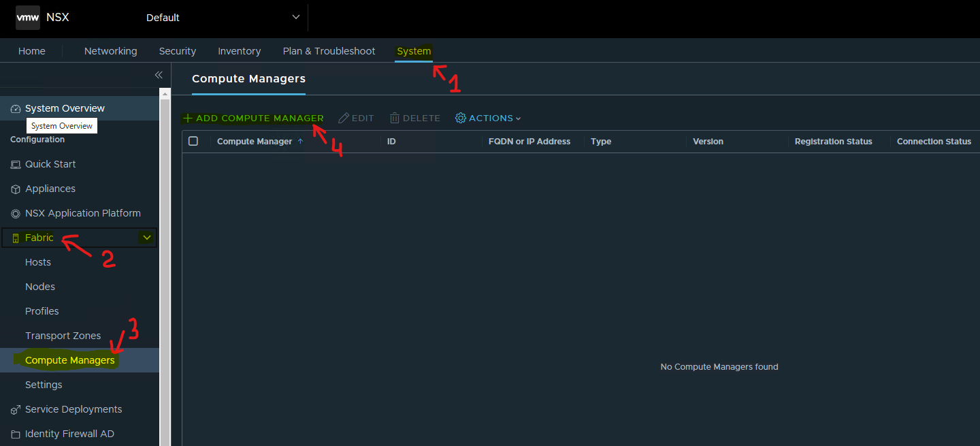The width and height of the screenshot is (980, 446).
Task: Switch to the Security tab
Action: pyautogui.click(x=178, y=51)
